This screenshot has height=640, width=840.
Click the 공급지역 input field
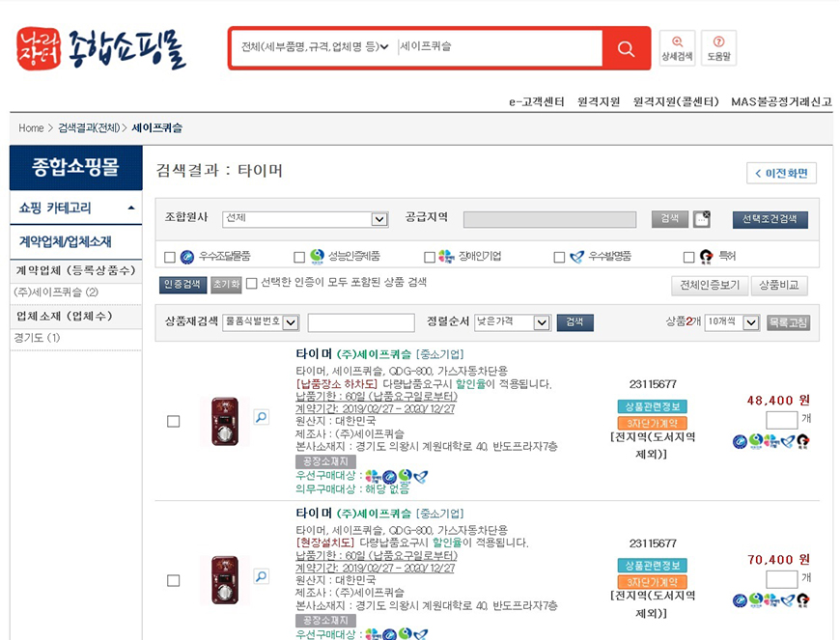(x=549, y=219)
